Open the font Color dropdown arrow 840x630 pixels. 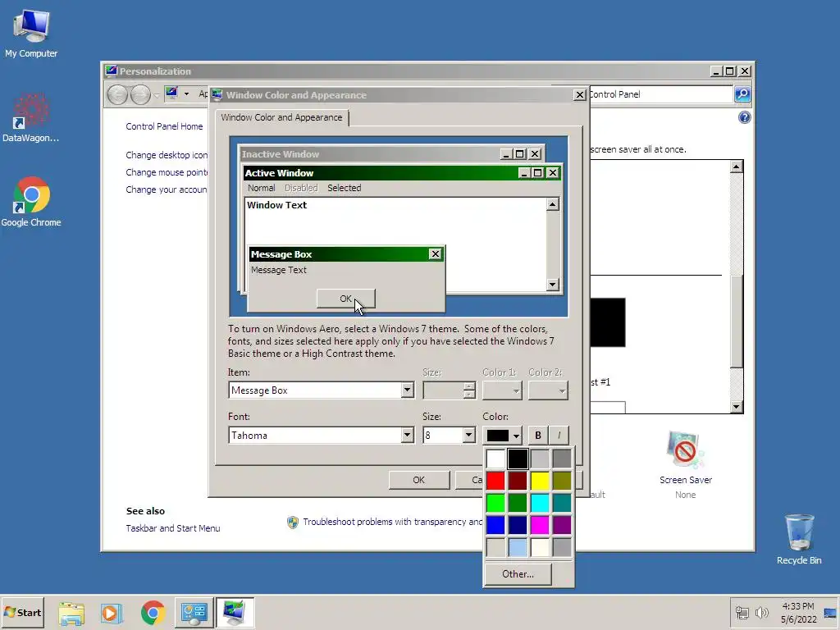pyautogui.click(x=516, y=436)
